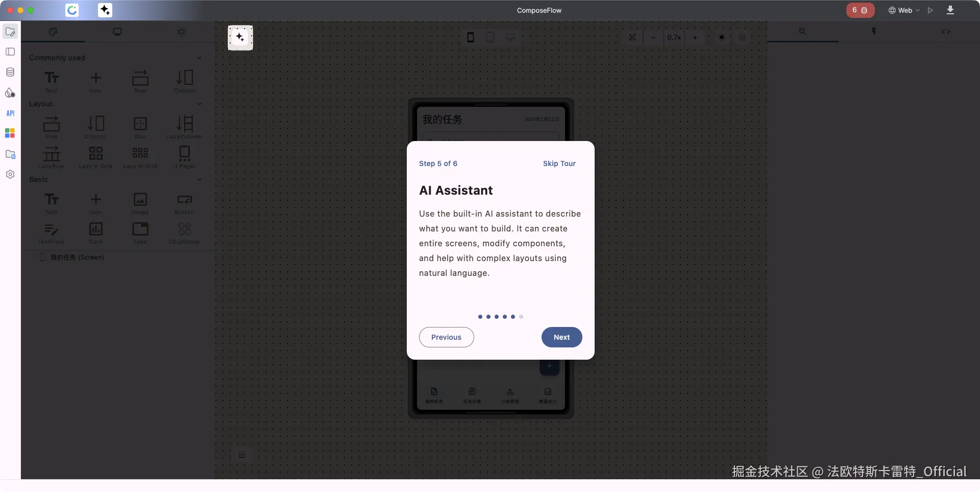Click the floating plus button in phone preview

pyautogui.click(x=550, y=366)
